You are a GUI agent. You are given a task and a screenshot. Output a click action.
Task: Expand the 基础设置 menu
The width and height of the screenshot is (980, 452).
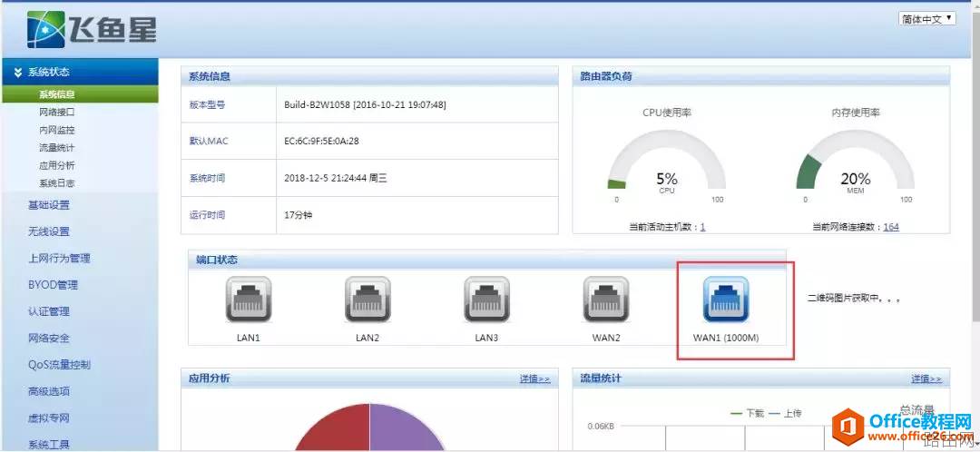(x=49, y=205)
